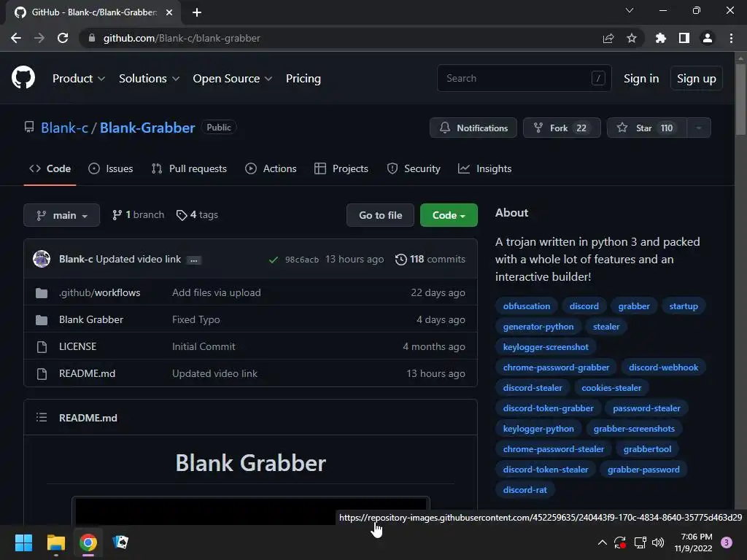
Task: Switch to the Actions tab
Action: click(271, 168)
